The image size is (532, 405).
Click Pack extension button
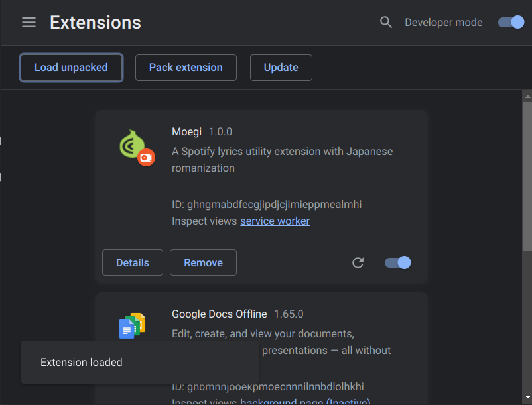(x=186, y=68)
